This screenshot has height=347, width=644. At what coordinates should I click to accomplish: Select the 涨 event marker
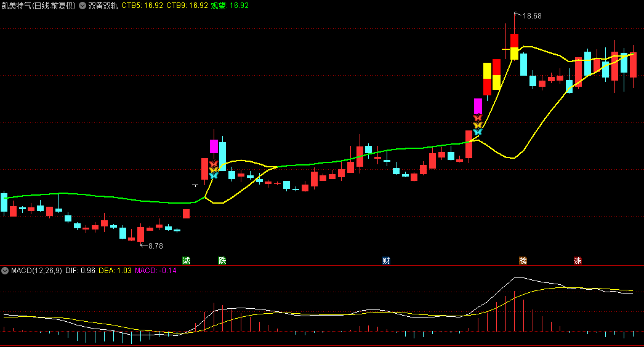578,260
